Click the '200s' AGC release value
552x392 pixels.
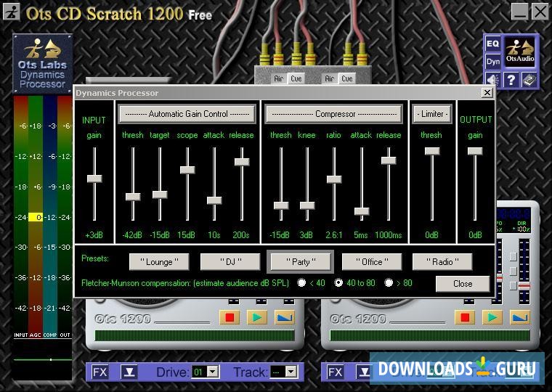[x=241, y=235]
